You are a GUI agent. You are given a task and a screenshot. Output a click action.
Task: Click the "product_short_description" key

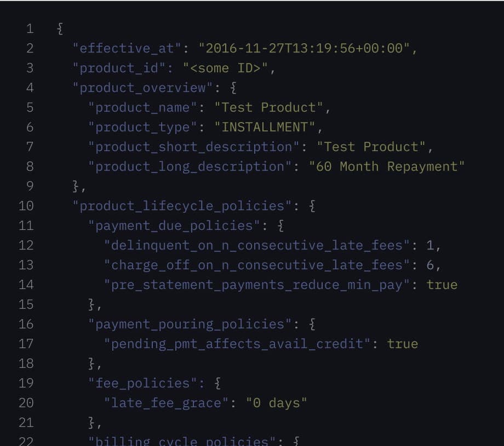[194, 147]
